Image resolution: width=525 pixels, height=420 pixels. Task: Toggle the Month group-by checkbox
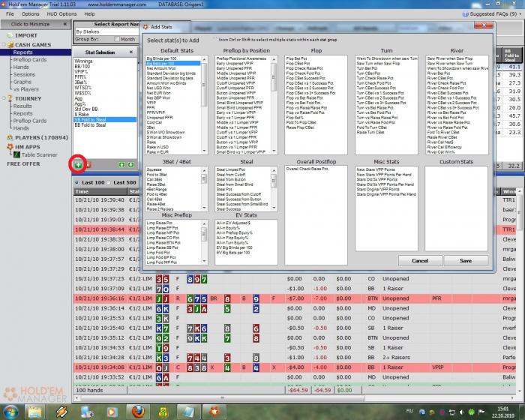116,39
